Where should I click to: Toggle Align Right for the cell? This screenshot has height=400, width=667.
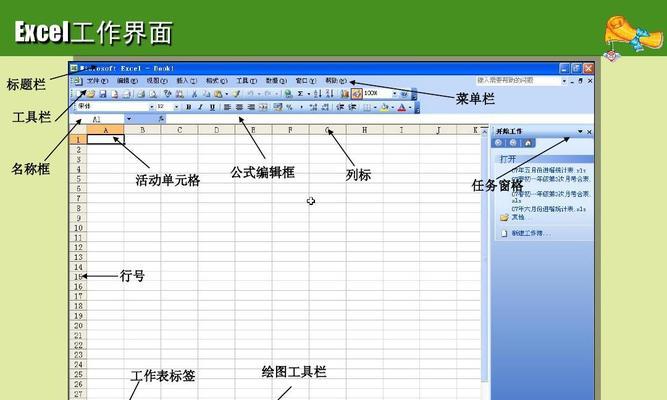(251, 107)
